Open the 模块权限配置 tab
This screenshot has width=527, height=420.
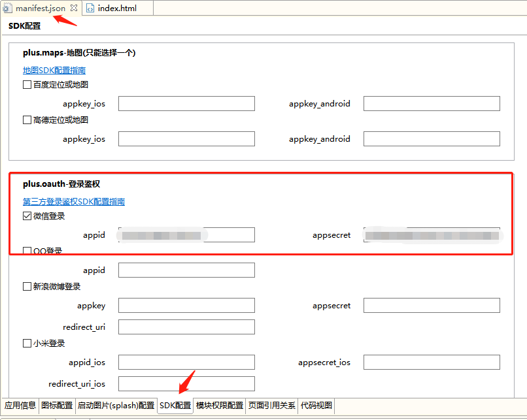[x=220, y=405]
